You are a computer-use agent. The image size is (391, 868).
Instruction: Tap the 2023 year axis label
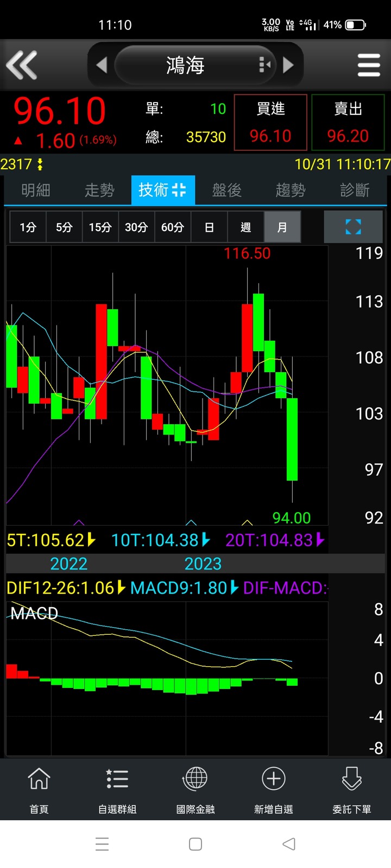coord(203,564)
